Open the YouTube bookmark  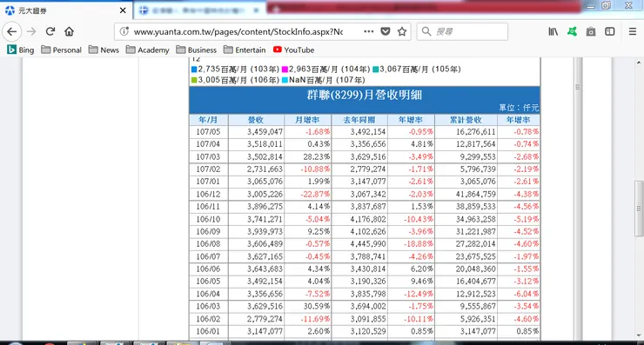click(x=293, y=50)
